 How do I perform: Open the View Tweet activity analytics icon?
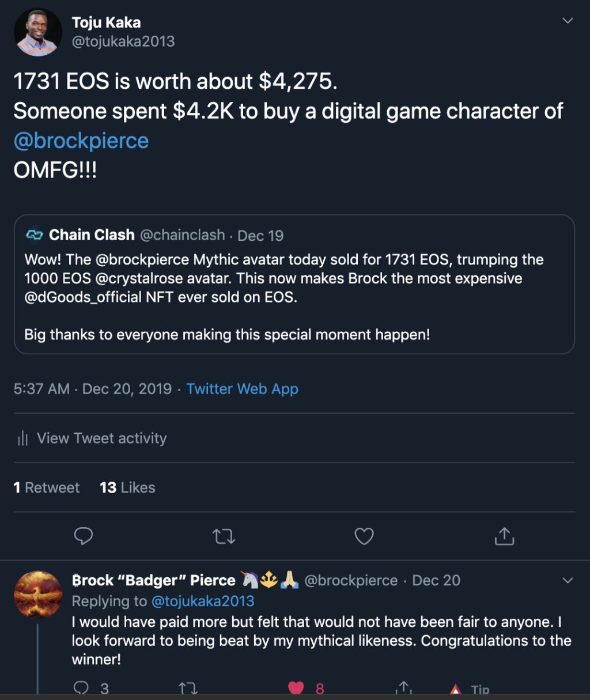click(23, 438)
